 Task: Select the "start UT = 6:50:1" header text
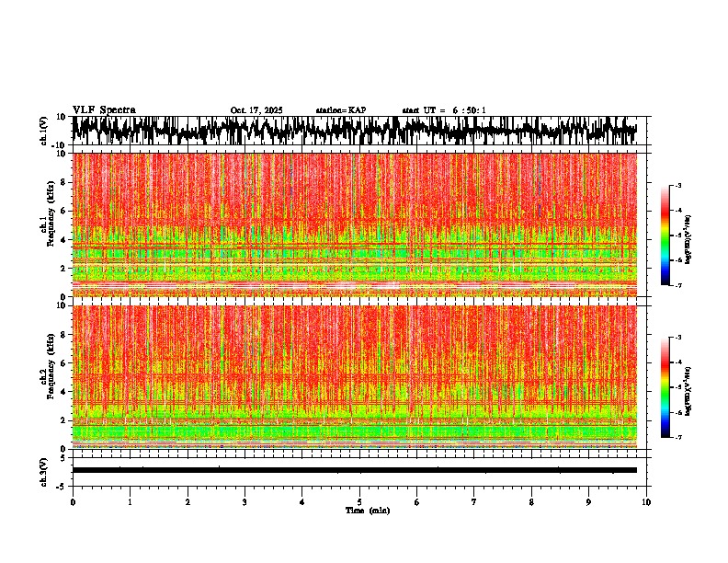click(x=444, y=110)
